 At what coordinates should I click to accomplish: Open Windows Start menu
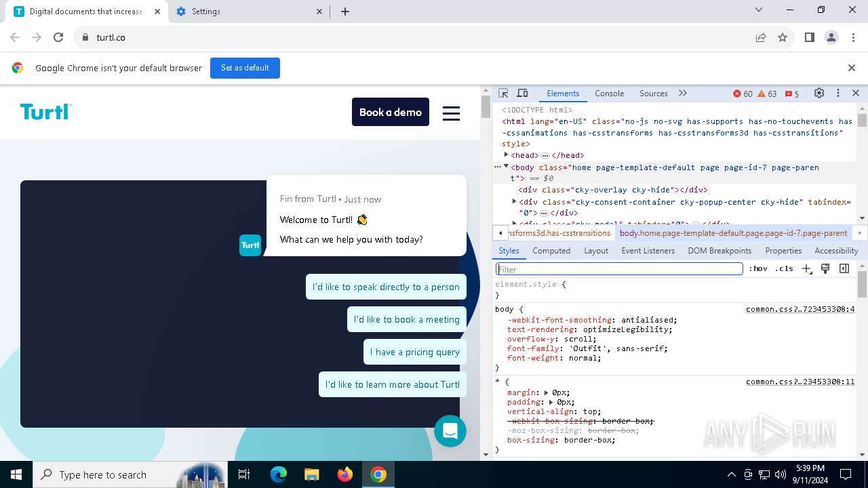pos(16,474)
